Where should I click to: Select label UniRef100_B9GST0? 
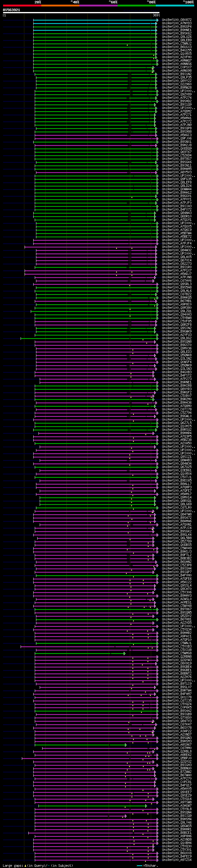point(177,345)
